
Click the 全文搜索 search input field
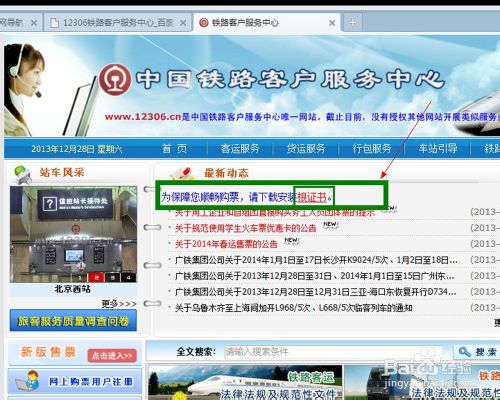333,352
